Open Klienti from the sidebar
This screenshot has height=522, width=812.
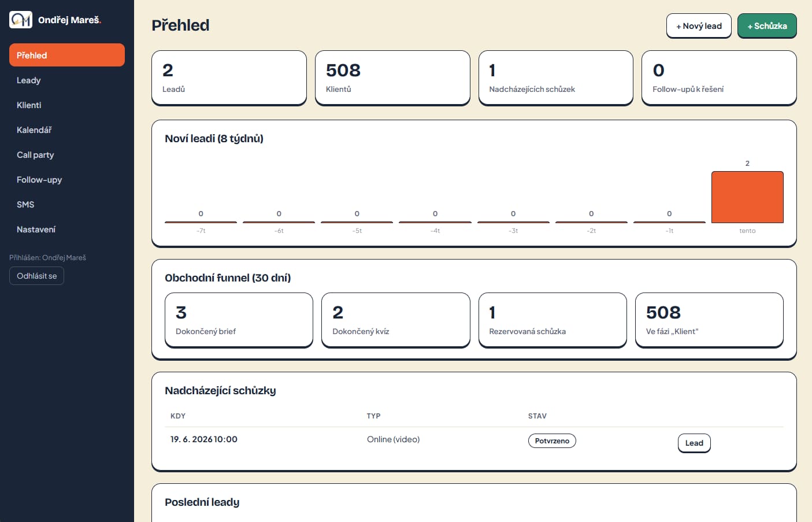pos(67,105)
